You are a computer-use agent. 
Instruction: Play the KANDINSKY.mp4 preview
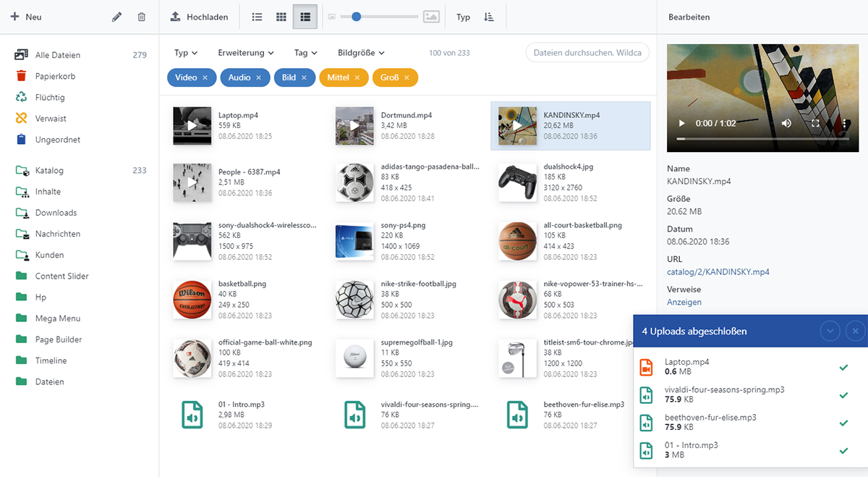[x=681, y=123]
